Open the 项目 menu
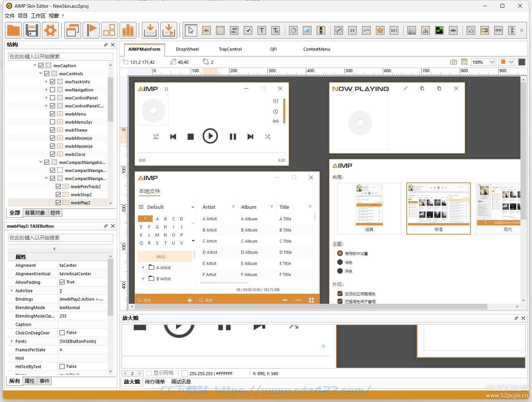Image resolution: width=532 pixels, height=402 pixels. click(x=23, y=16)
